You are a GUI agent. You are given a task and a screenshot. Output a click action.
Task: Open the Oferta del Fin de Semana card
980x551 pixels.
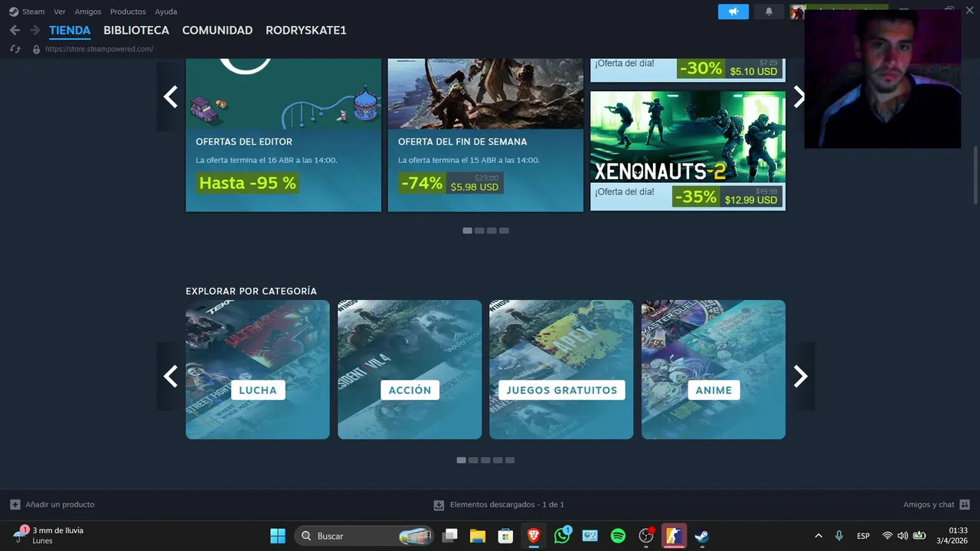click(485, 135)
